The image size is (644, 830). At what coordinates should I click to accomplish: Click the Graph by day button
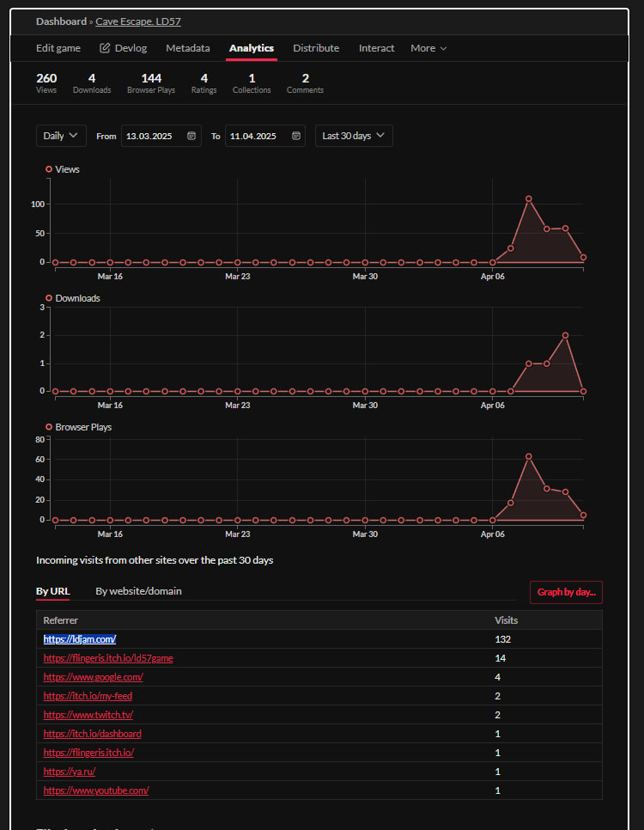click(x=566, y=592)
